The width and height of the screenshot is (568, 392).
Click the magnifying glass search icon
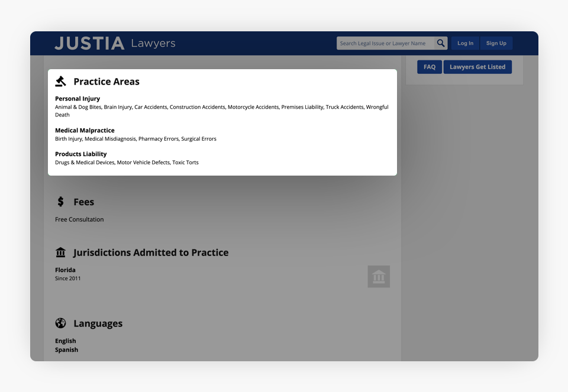click(x=441, y=43)
